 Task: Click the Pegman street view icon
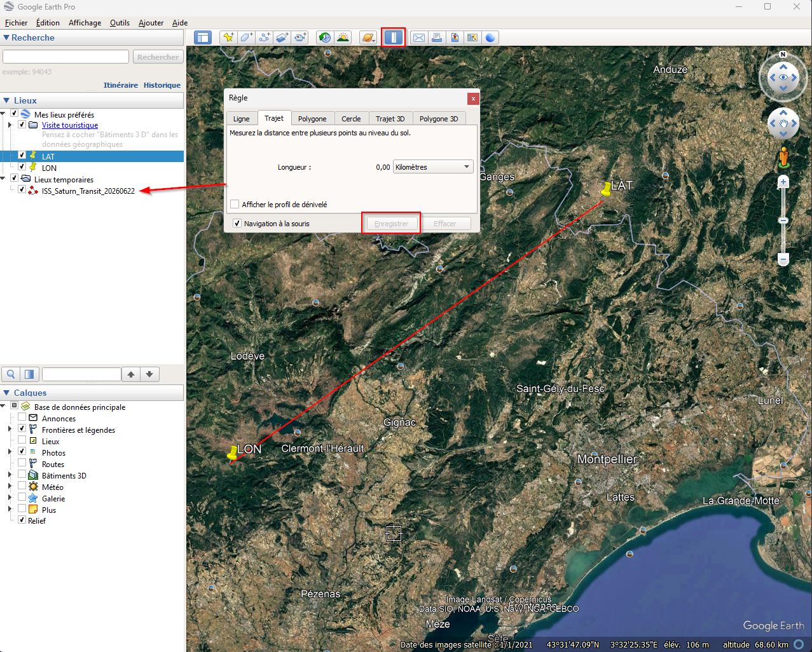click(783, 158)
